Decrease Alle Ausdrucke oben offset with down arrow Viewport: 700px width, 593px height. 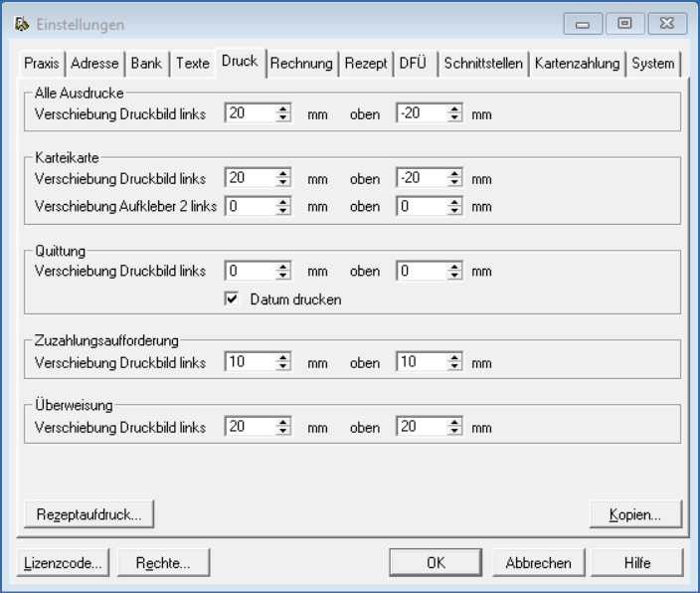tap(454, 118)
